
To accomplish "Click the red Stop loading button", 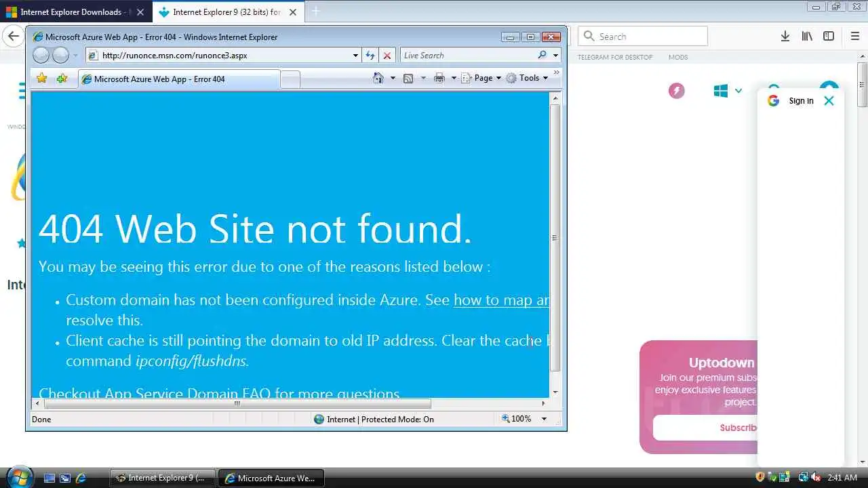I will pos(387,56).
